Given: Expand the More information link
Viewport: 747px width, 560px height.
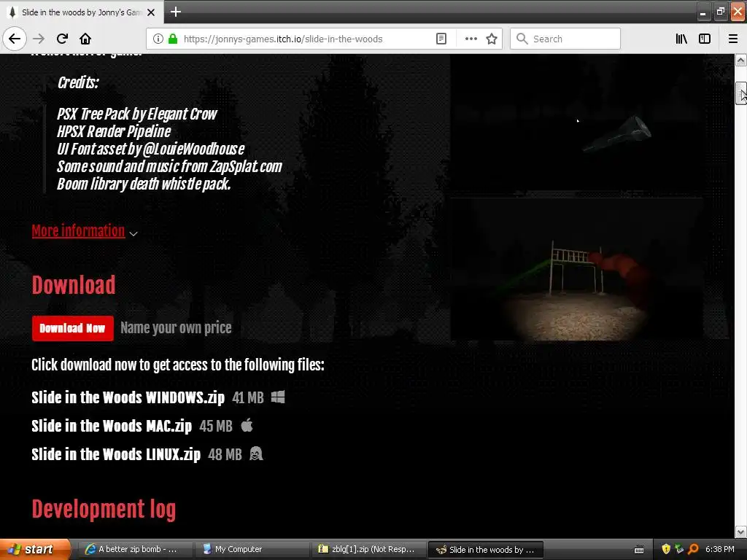Looking at the screenshot, I should click(x=78, y=231).
